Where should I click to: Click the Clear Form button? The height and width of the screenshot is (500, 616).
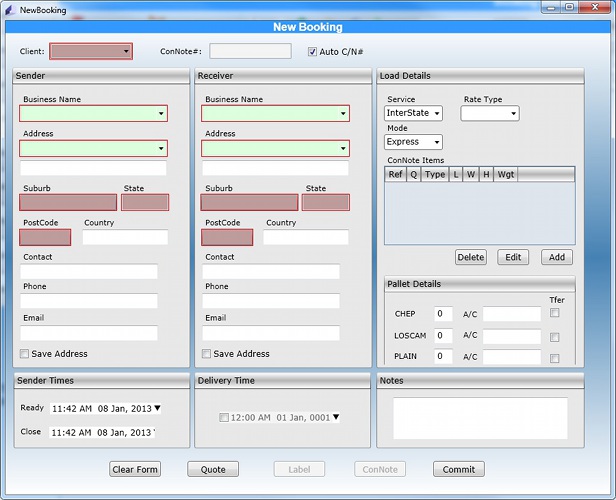click(135, 469)
